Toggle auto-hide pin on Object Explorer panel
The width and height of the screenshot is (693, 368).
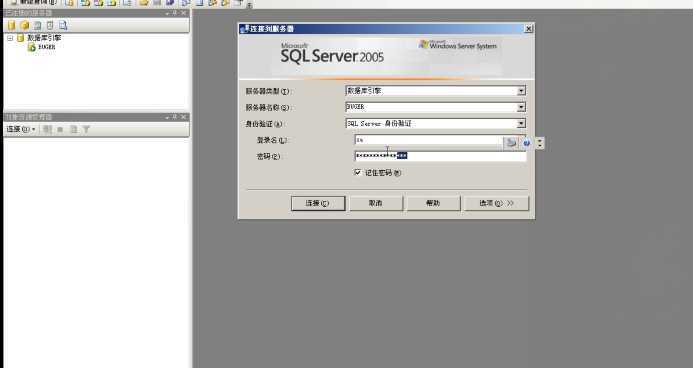tap(175, 117)
